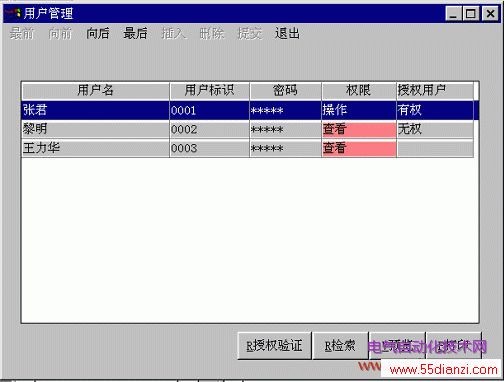Select the pink 查看 cell for 黎明

(359, 129)
